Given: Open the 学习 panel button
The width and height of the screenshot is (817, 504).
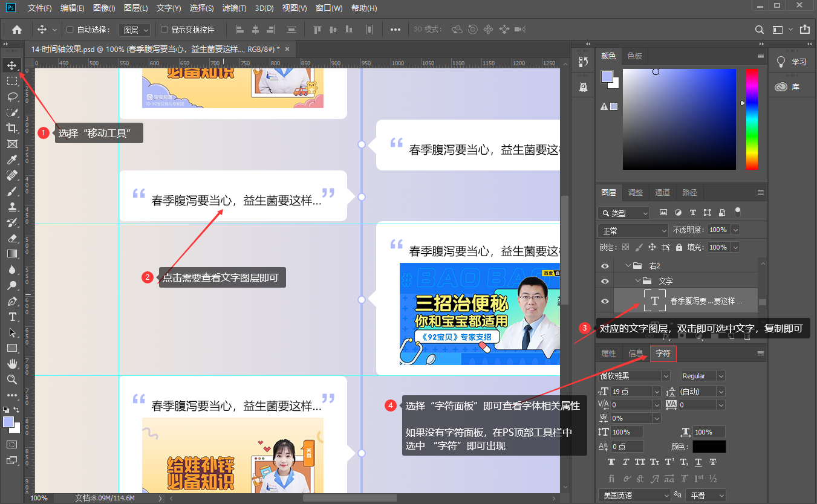Looking at the screenshot, I should tap(792, 62).
